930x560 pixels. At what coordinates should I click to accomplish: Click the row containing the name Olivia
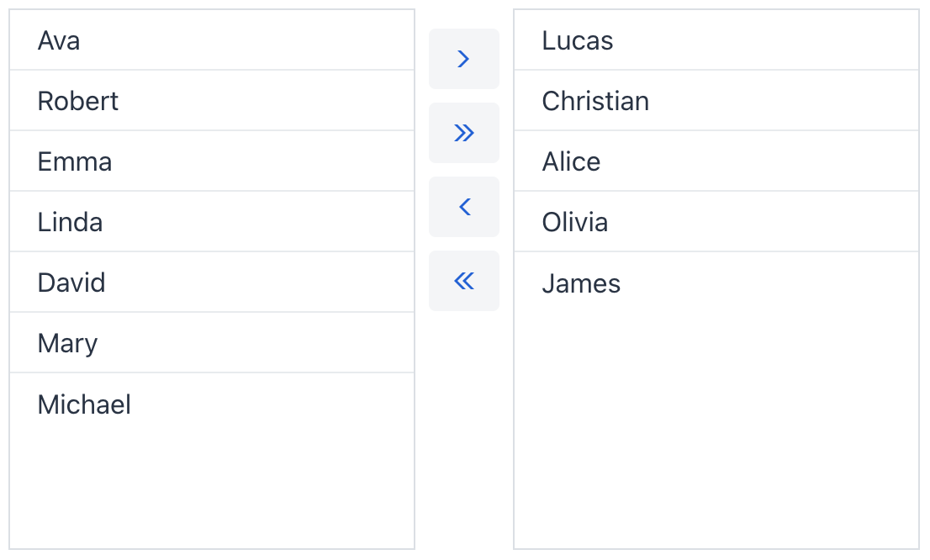(716, 222)
